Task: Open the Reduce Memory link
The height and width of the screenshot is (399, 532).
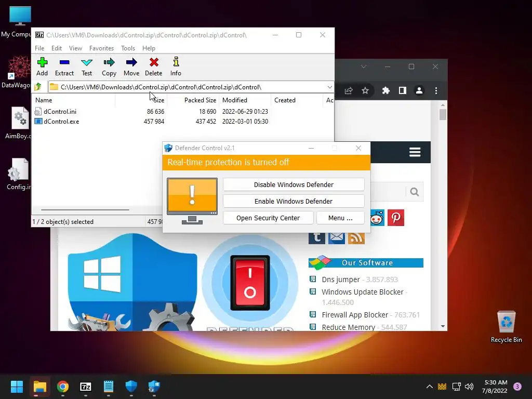Action: click(348, 327)
